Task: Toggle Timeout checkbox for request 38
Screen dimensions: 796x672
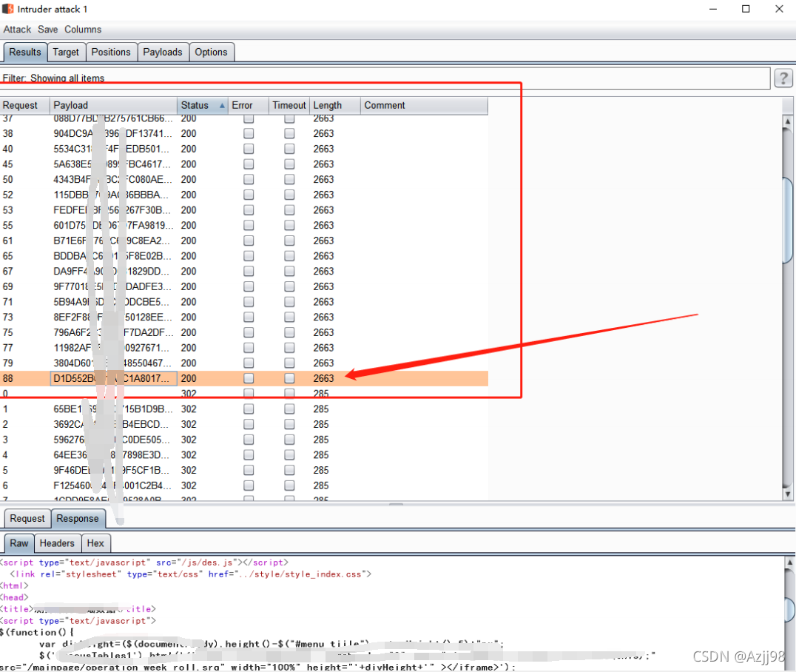Action: click(x=289, y=134)
